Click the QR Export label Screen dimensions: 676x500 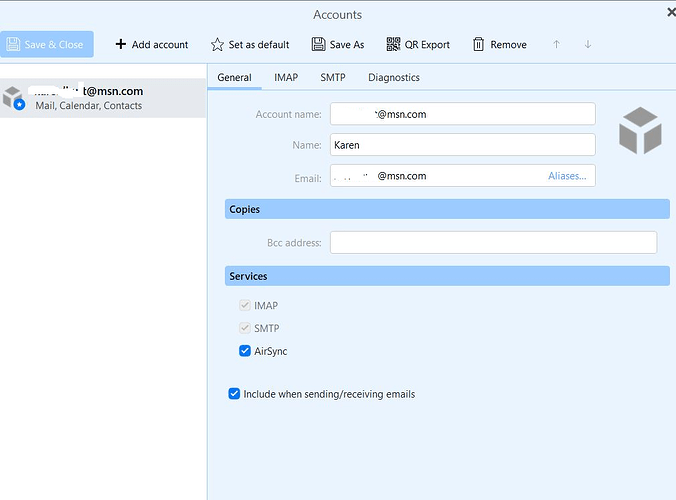pos(427,44)
